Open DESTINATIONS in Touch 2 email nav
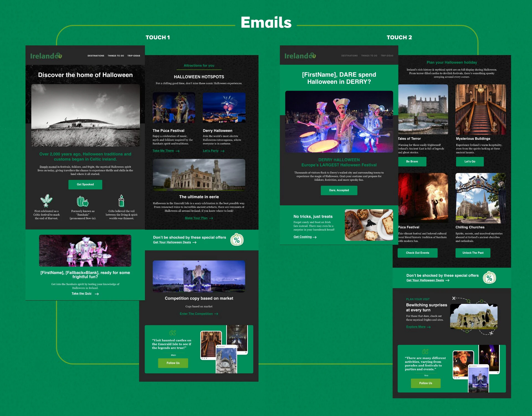The height and width of the screenshot is (416, 532). pos(349,56)
